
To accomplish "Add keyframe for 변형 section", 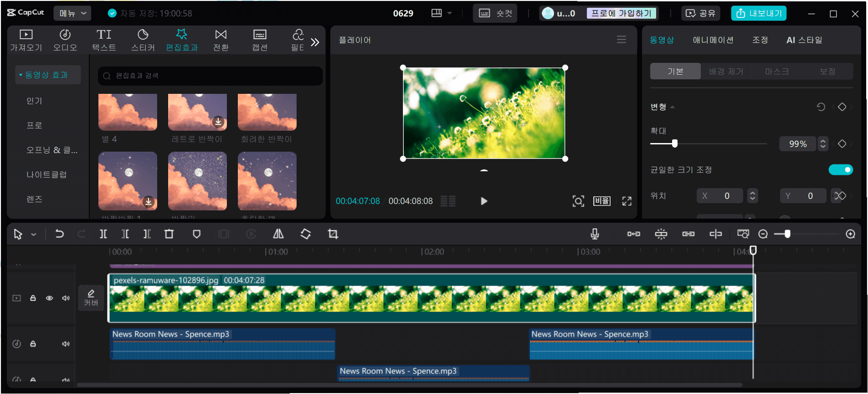I will [842, 107].
